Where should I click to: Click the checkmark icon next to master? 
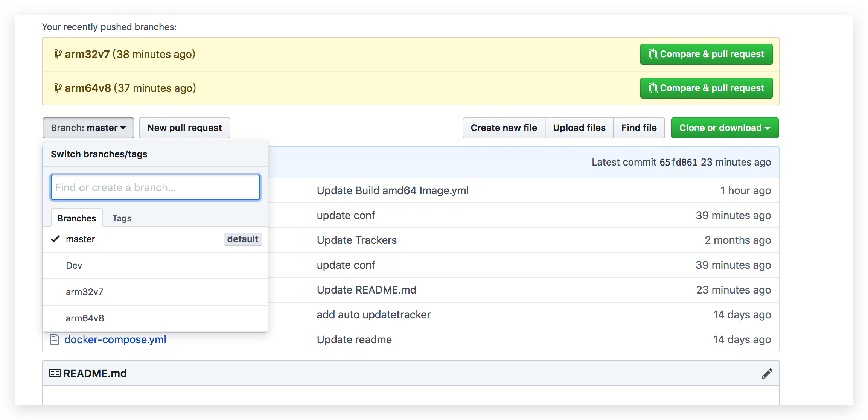coord(55,239)
